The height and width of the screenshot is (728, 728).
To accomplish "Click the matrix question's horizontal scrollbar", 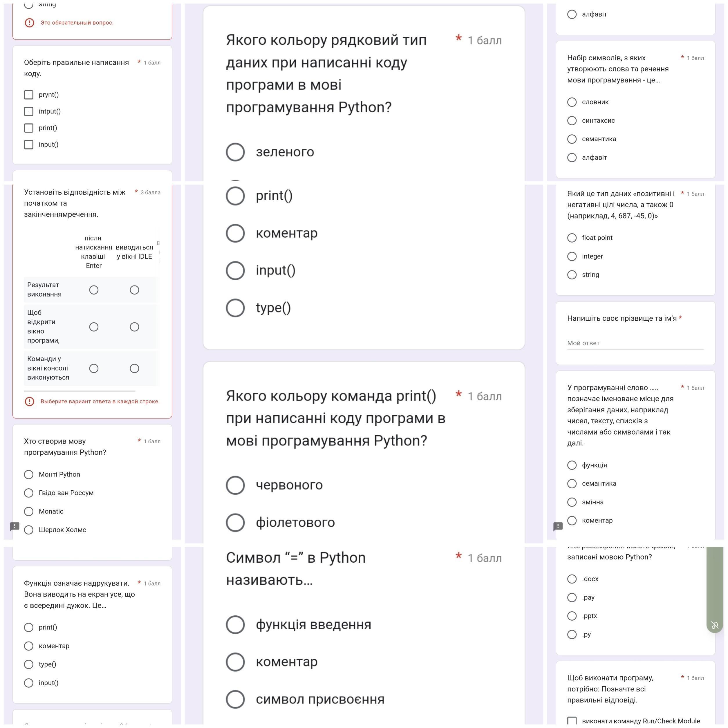I will point(80,391).
